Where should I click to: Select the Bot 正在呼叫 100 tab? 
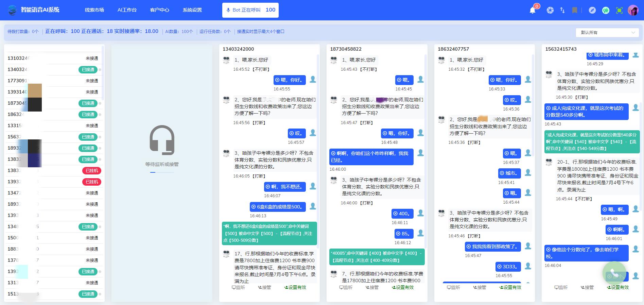coord(250,10)
